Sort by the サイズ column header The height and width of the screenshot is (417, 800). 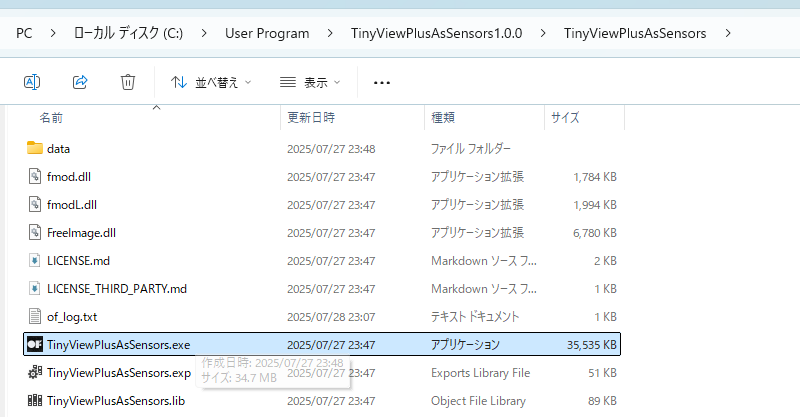coord(565,118)
